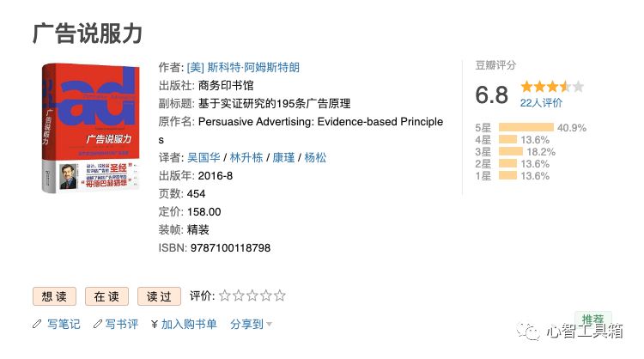The width and height of the screenshot is (644, 359).
Task: Mark the book as 在读
Action: (107, 296)
